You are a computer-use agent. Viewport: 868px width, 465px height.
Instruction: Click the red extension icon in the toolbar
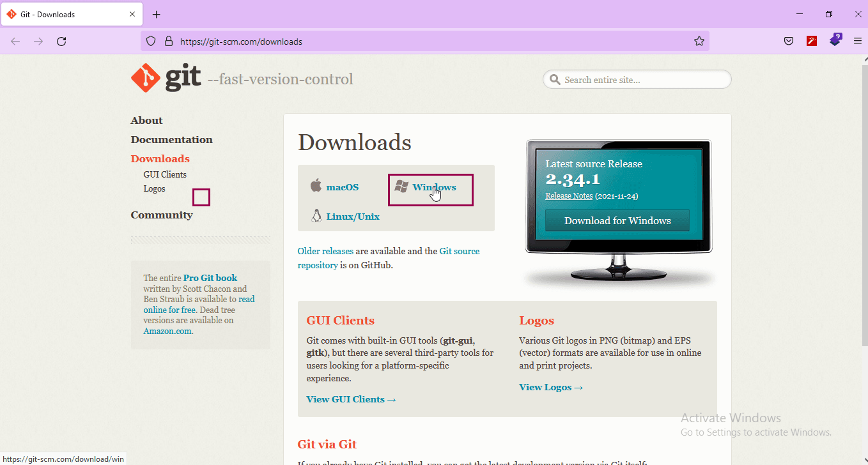coord(812,42)
